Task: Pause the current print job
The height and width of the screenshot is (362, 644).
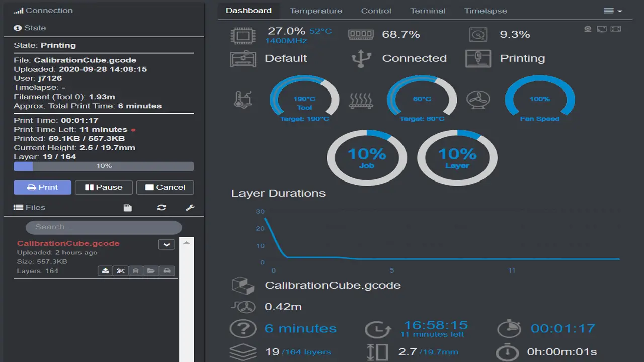Action: (104, 187)
